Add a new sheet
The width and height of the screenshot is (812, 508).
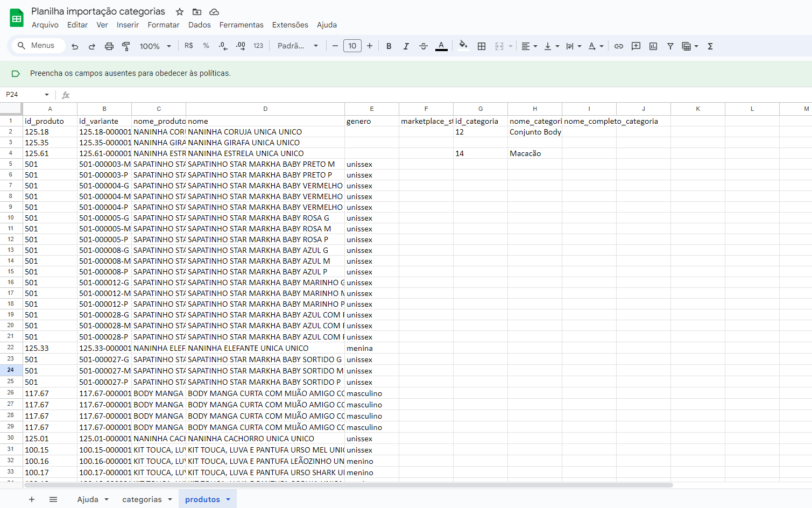(32, 499)
